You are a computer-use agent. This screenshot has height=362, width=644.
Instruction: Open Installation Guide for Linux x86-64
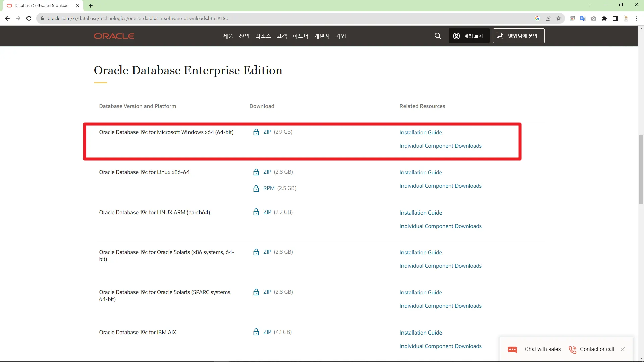point(421,172)
